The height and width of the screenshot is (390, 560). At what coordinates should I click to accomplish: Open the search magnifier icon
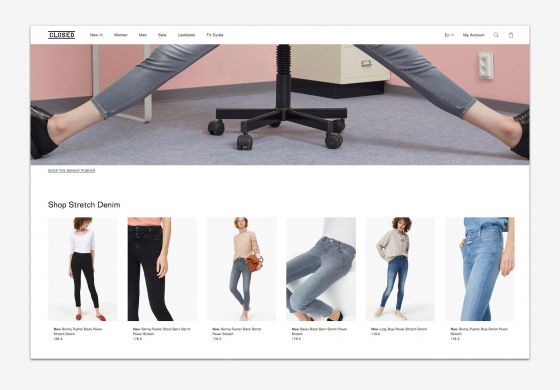click(x=496, y=35)
